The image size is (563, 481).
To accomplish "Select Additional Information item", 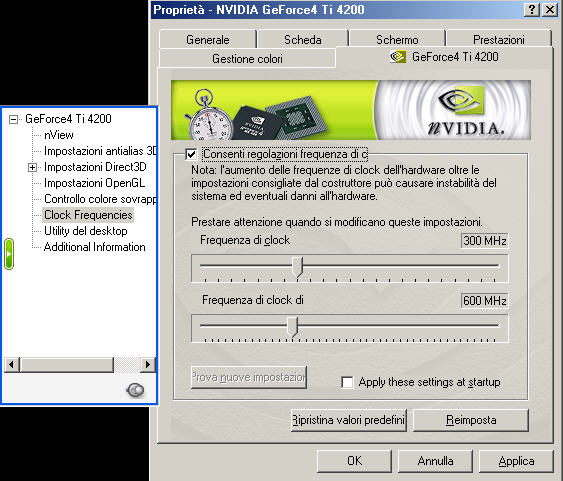I will point(94,247).
